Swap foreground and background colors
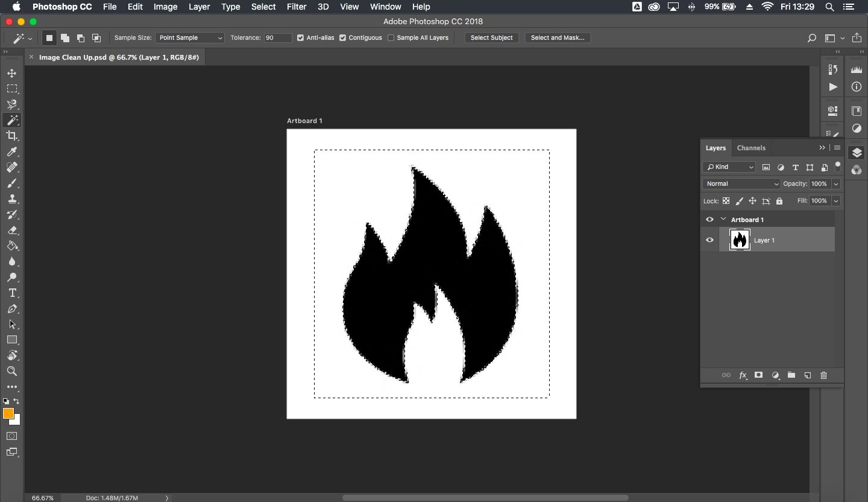The width and height of the screenshot is (868, 502). (16, 401)
